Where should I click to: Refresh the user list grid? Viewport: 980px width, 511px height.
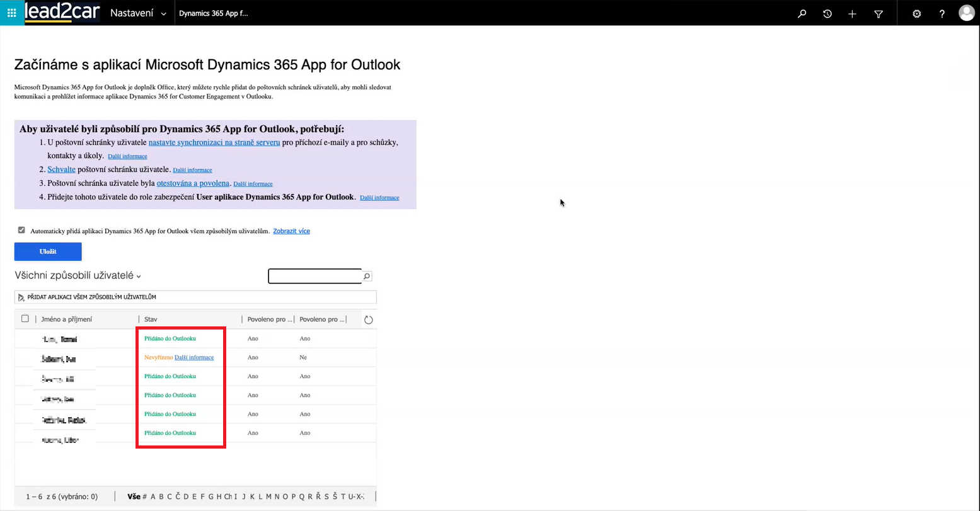click(x=369, y=319)
